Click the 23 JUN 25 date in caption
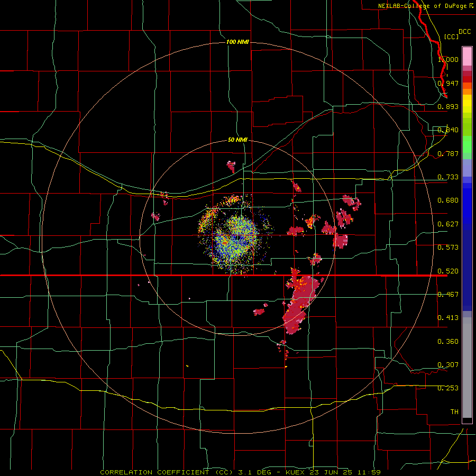476x476 pixels. [331, 472]
